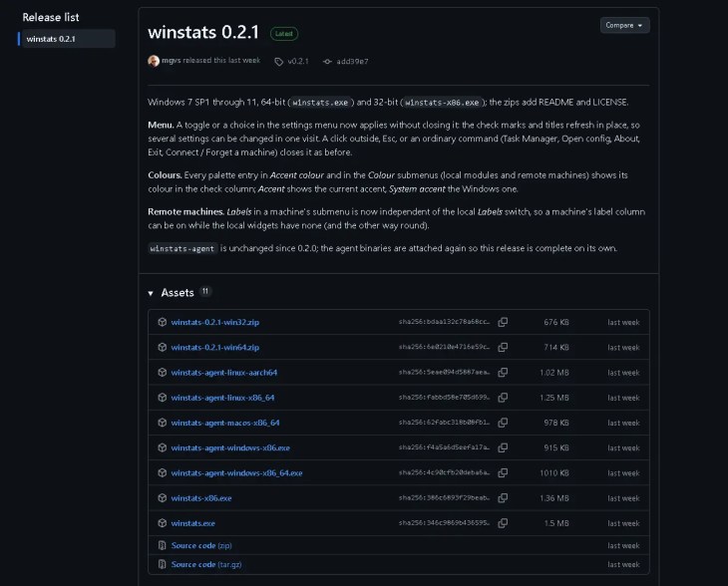Click the Assets heading text

[x=178, y=292]
